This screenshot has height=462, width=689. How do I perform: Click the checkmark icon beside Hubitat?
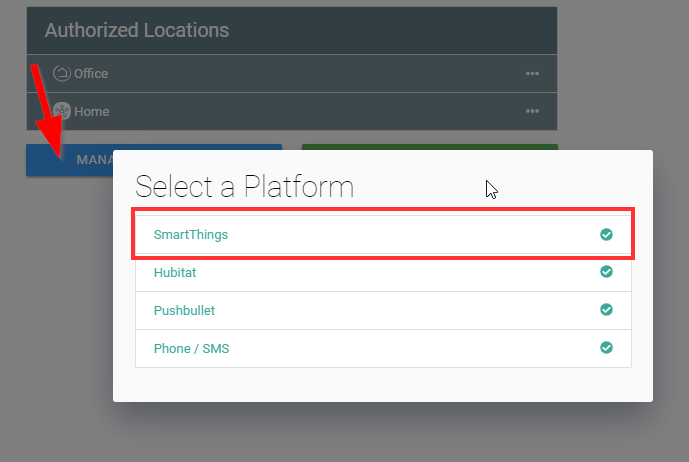tap(606, 272)
